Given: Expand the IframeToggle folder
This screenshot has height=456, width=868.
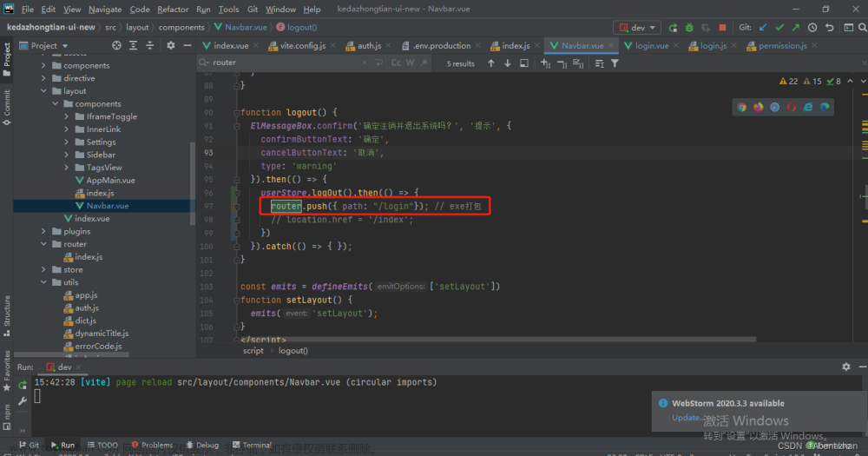Looking at the screenshot, I should (x=67, y=116).
